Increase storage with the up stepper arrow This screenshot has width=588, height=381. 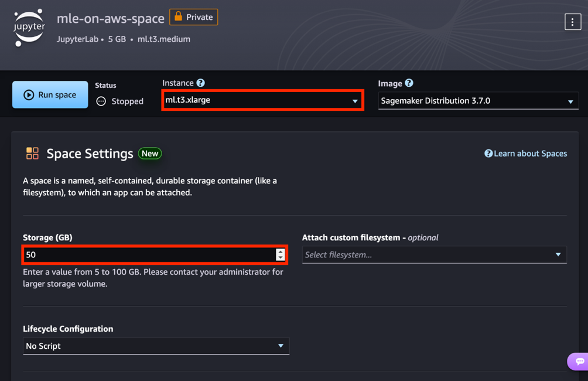(x=281, y=251)
